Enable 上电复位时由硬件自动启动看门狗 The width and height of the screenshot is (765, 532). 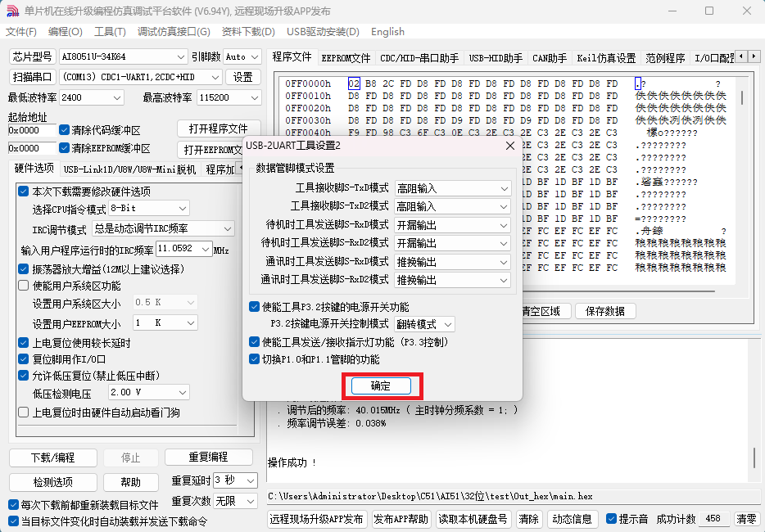pos(24,412)
